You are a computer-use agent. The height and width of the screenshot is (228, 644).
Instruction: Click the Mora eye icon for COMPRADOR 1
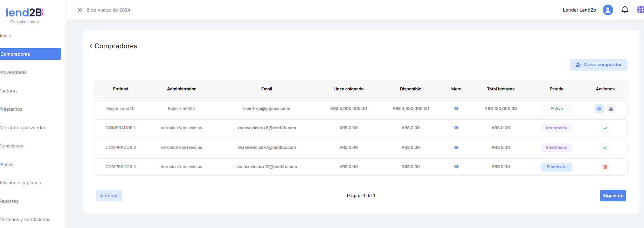[x=456, y=128]
